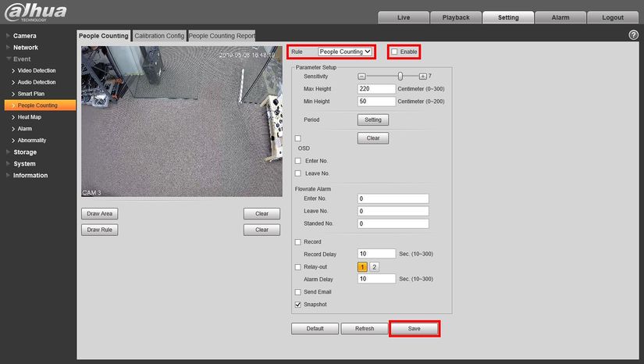The height and width of the screenshot is (364, 644).
Task: Expand the Network menu section
Action: click(25, 47)
